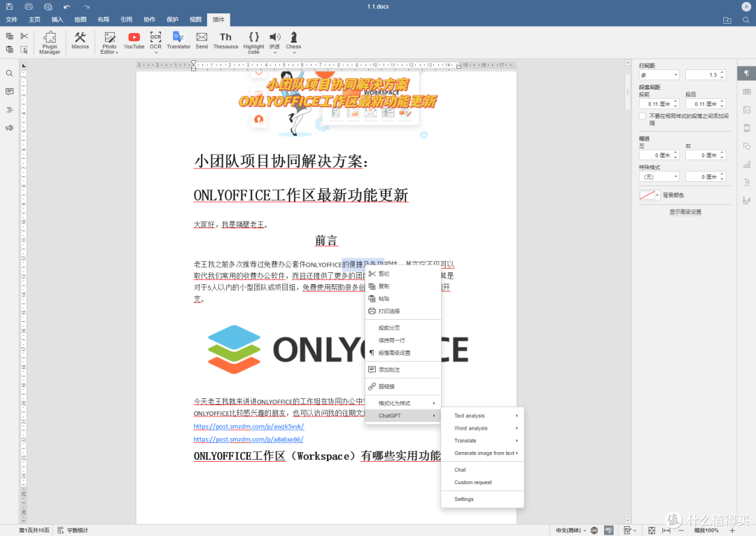Expand the Text analysis submenu
Image resolution: width=756 pixels, height=536 pixels.
click(482, 416)
